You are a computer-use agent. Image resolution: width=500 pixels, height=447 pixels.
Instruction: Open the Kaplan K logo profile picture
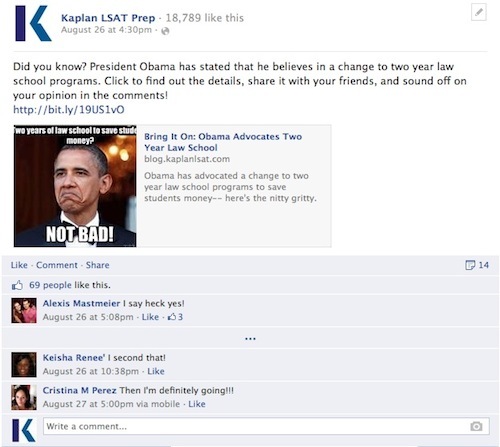[33, 24]
